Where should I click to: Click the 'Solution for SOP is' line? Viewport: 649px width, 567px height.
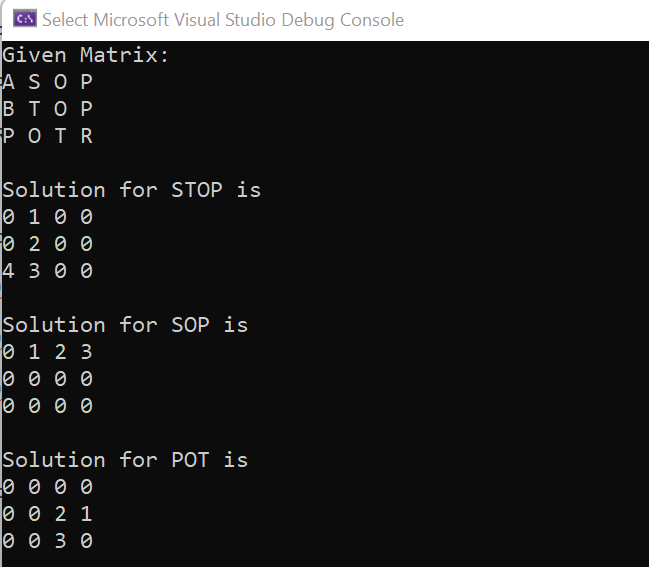pos(125,325)
